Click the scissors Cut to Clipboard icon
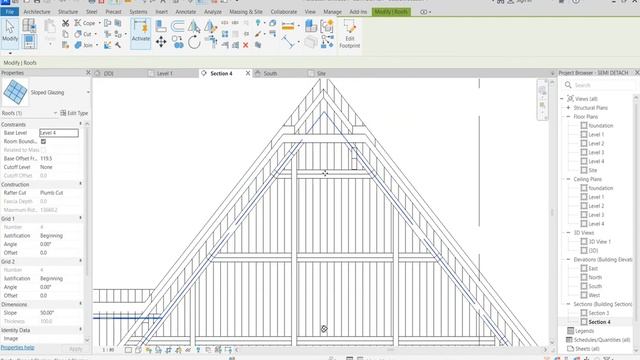The width and height of the screenshot is (640, 360). (65, 23)
